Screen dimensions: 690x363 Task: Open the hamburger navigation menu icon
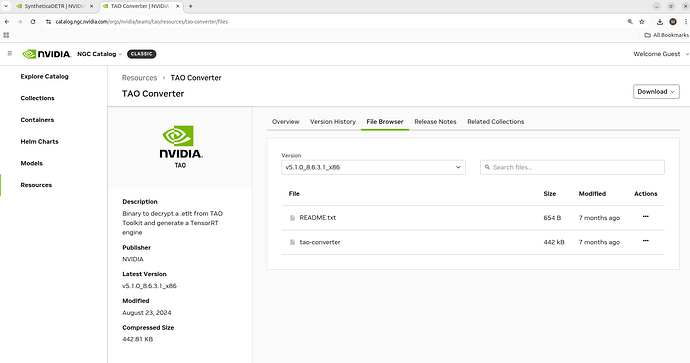[10, 54]
